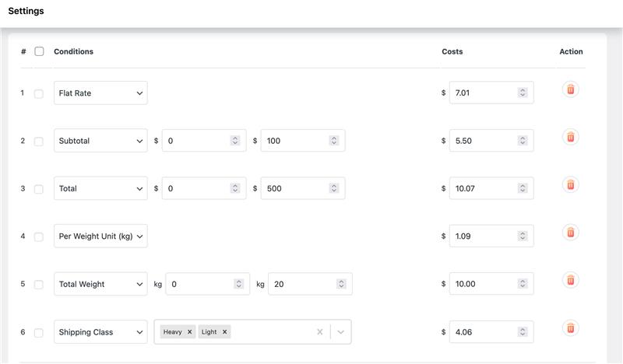
Task: Delete the Subtotal rule with trash icon
Action: coord(571,137)
